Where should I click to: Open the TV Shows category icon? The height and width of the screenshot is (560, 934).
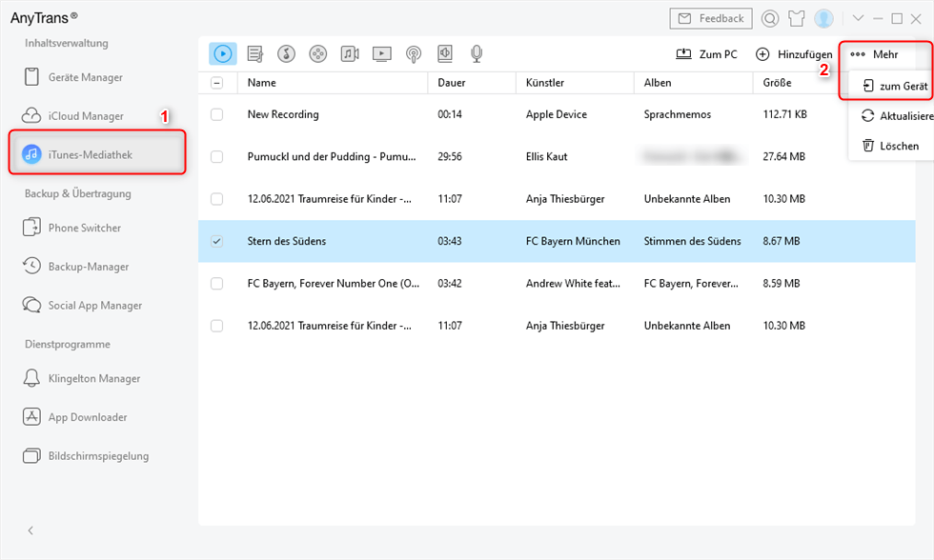pyautogui.click(x=382, y=54)
